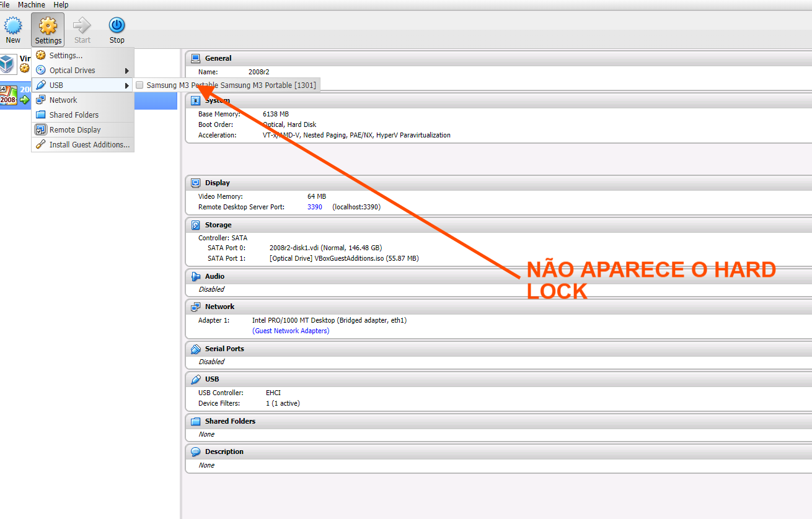The width and height of the screenshot is (812, 519).
Task: Click "None" under the Description section
Action: pos(206,465)
